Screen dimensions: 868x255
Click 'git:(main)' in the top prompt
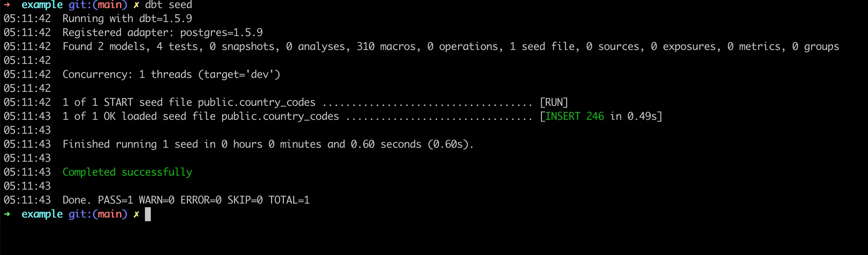click(x=98, y=5)
